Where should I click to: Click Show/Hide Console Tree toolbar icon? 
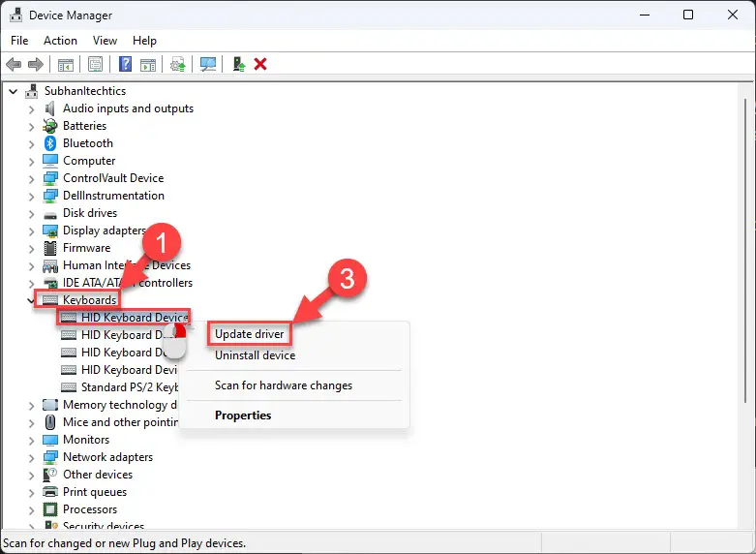66,64
